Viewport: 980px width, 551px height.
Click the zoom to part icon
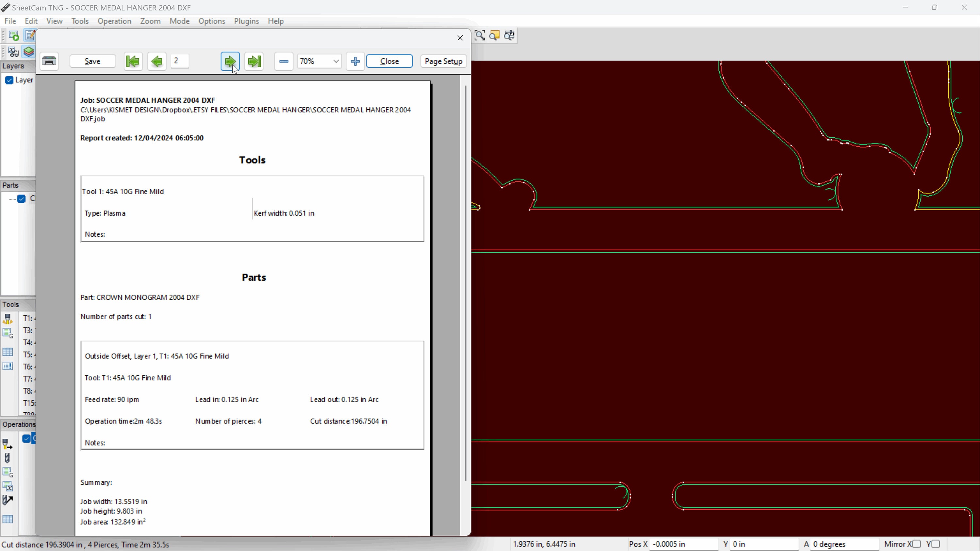[x=495, y=35]
